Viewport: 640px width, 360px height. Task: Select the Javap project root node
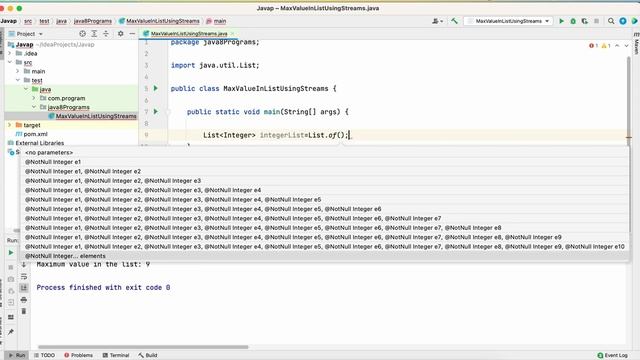[24, 44]
